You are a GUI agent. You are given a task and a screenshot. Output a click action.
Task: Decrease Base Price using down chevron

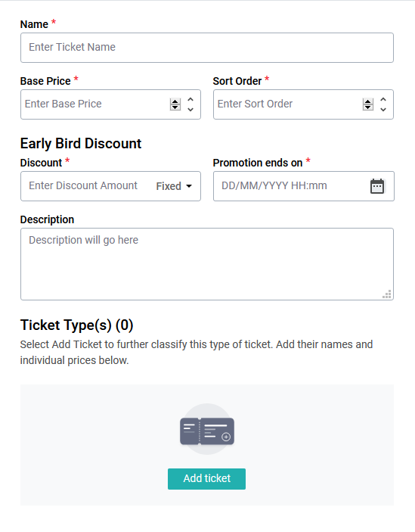tap(190, 109)
